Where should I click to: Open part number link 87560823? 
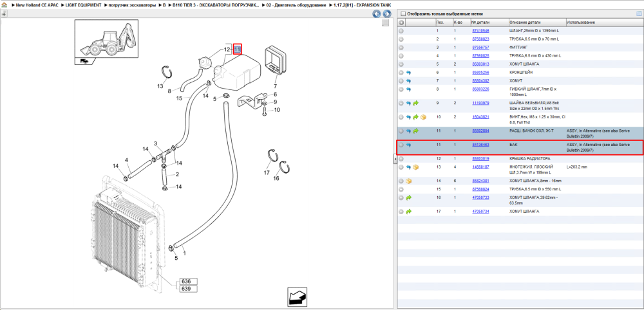click(480, 39)
